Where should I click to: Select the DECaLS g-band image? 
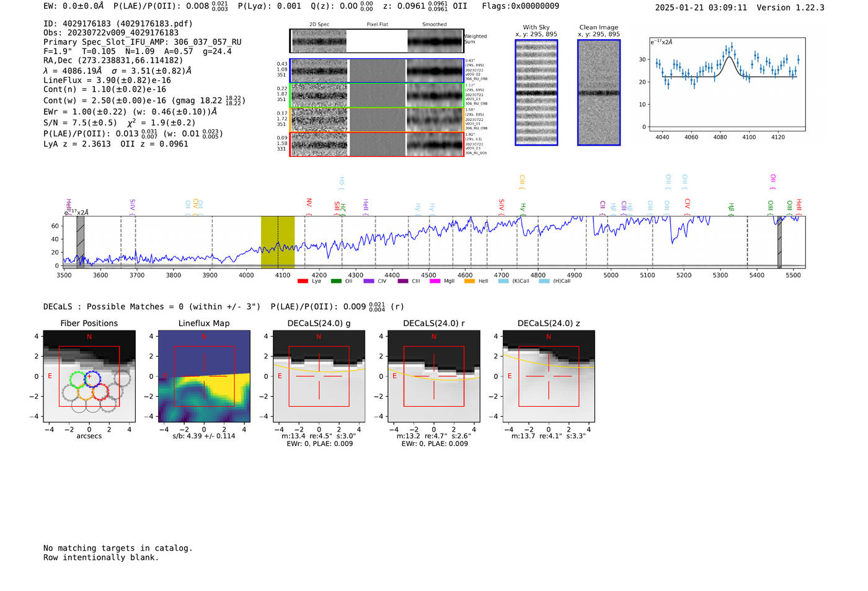(319, 376)
